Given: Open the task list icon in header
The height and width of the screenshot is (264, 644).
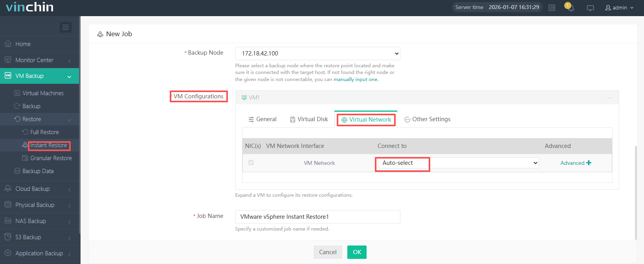Looking at the screenshot, I should coord(552,7).
